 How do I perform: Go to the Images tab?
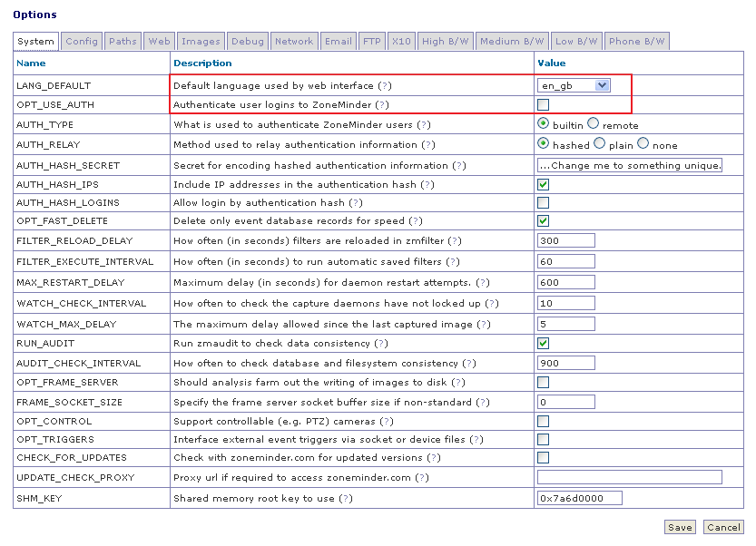pos(201,42)
